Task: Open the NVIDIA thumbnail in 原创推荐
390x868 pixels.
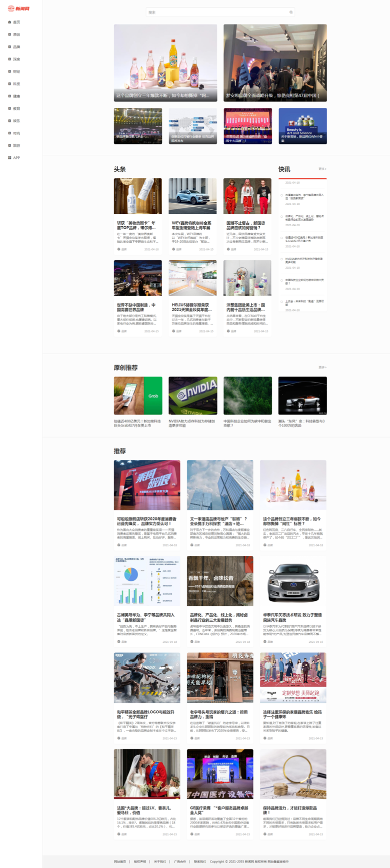Action: [192, 396]
